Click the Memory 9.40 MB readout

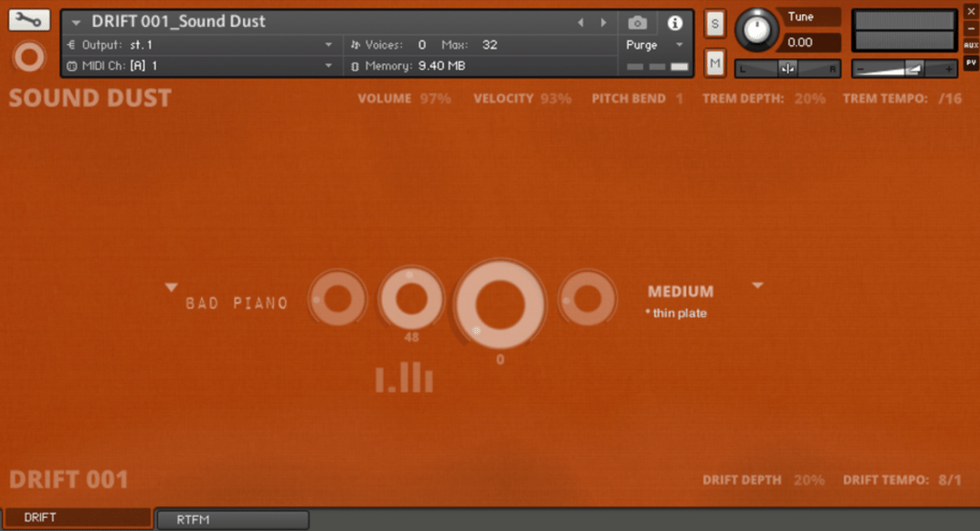point(441,66)
